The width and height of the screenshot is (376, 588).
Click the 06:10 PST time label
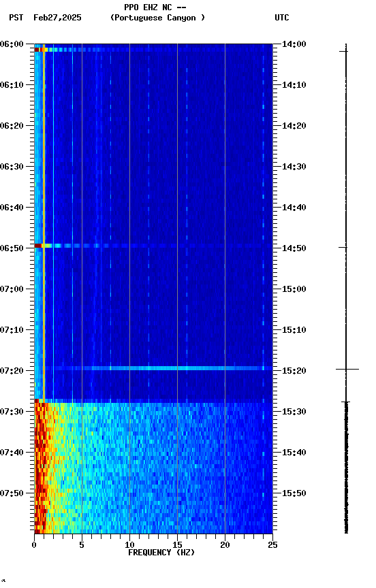coord(12,85)
